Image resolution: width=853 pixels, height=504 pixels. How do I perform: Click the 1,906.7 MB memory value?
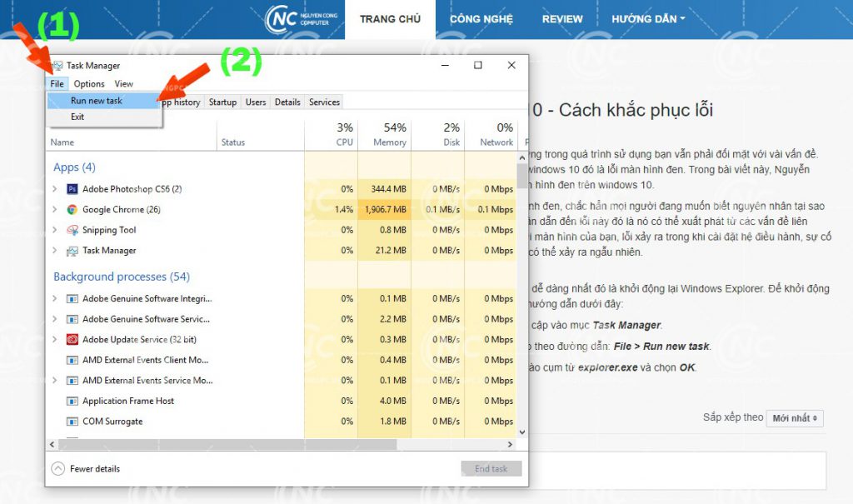coord(386,210)
